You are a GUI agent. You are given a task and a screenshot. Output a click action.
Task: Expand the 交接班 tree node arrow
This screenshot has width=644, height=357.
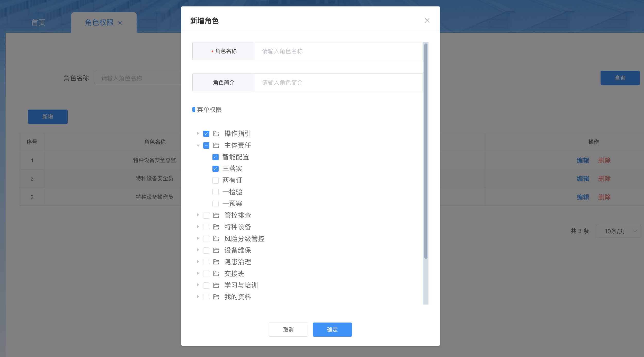point(198,273)
